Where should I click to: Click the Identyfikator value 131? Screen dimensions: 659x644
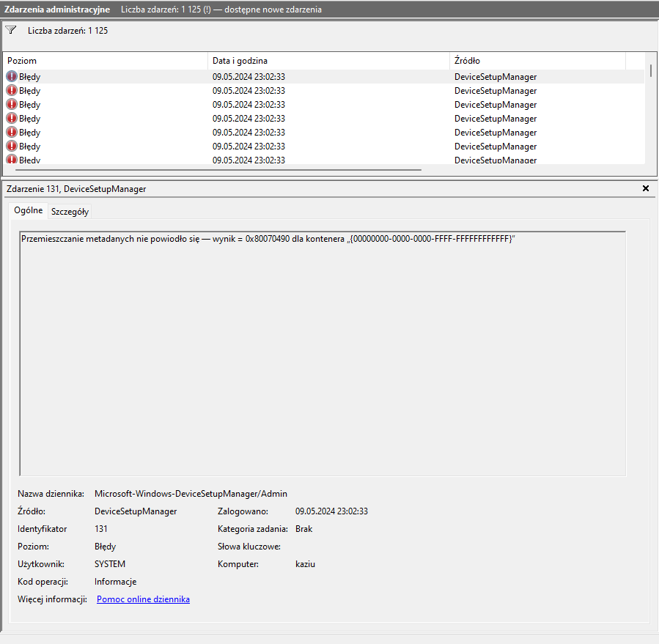(x=101, y=528)
